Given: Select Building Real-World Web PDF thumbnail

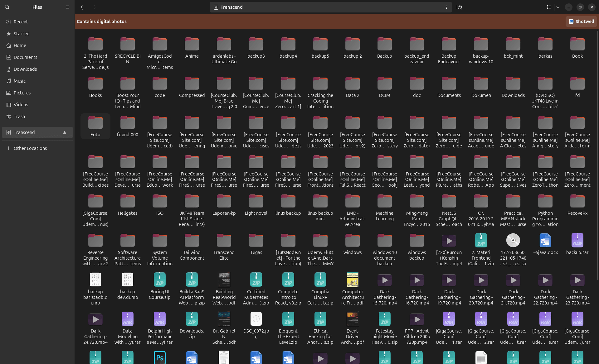Looking at the screenshot, I should [x=224, y=280].
